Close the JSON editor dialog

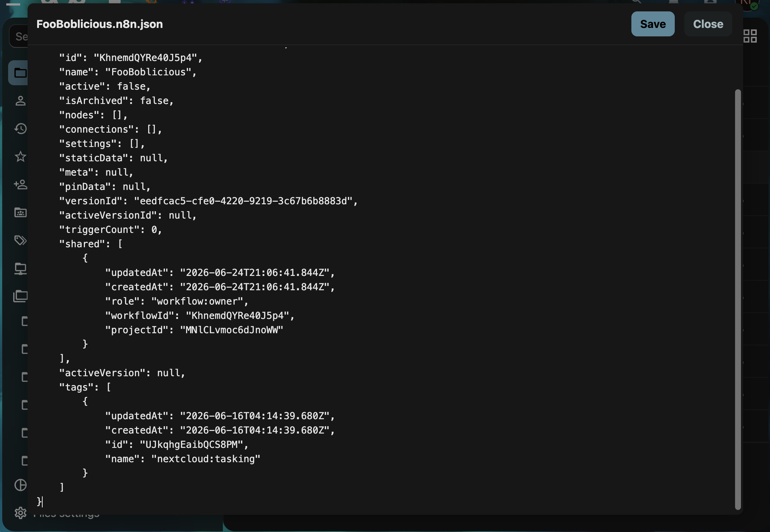pyautogui.click(x=708, y=24)
